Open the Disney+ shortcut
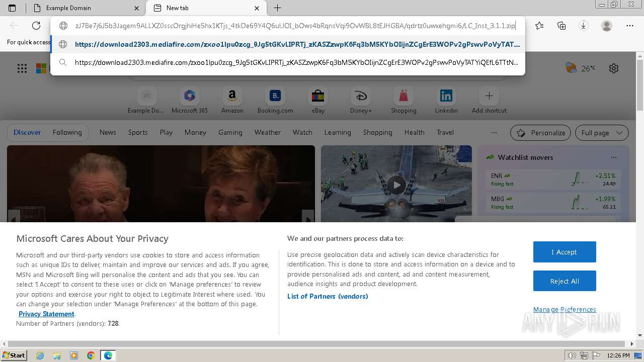Image resolution: width=644 pixels, height=362 pixels. pyautogui.click(x=361, y=101)
